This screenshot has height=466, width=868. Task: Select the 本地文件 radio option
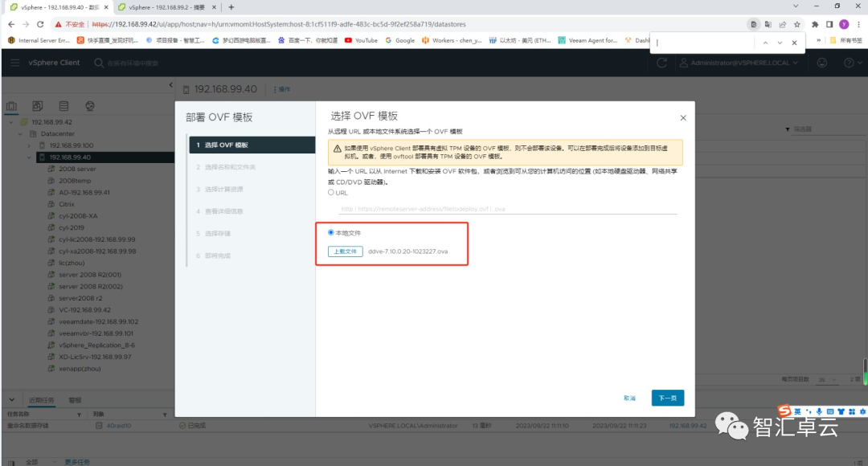point(331,232)
